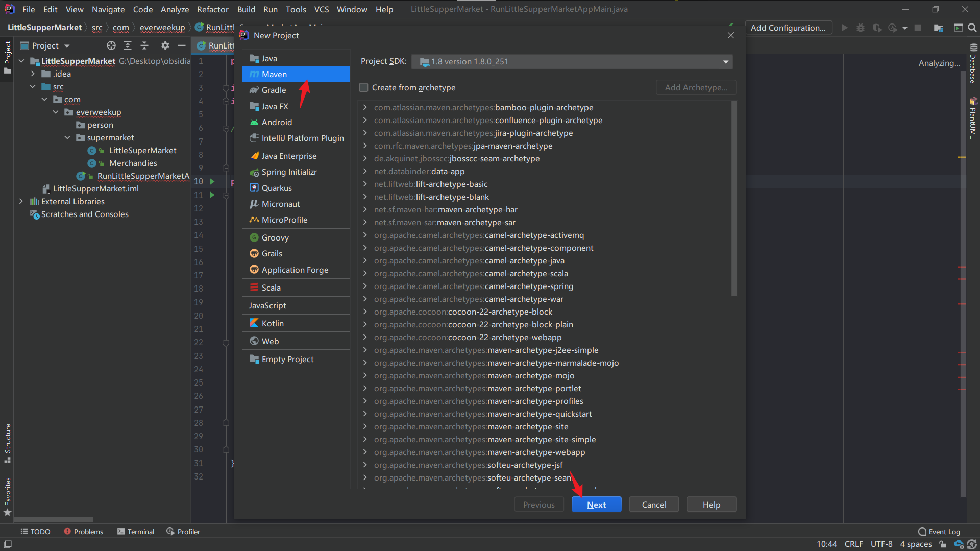The height and width of the screenshot is (551, 980).
Task: Open the Event Log
Action: pyautogui.click(x=939, y=532)
